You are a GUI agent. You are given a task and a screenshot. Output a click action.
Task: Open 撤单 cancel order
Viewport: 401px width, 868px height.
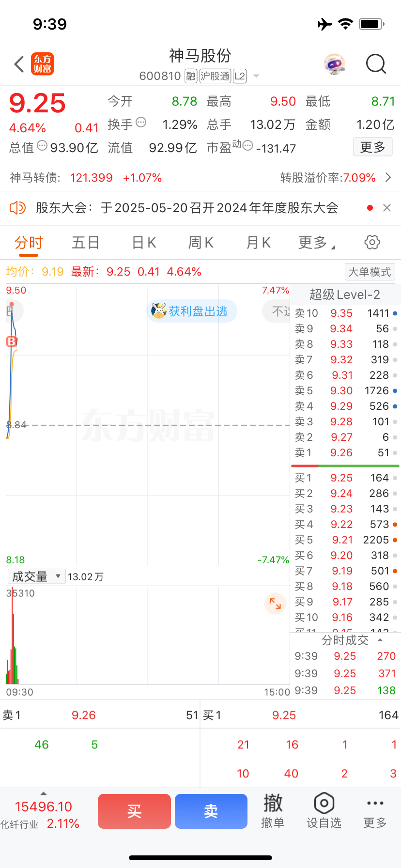click(x=273, y=811)
